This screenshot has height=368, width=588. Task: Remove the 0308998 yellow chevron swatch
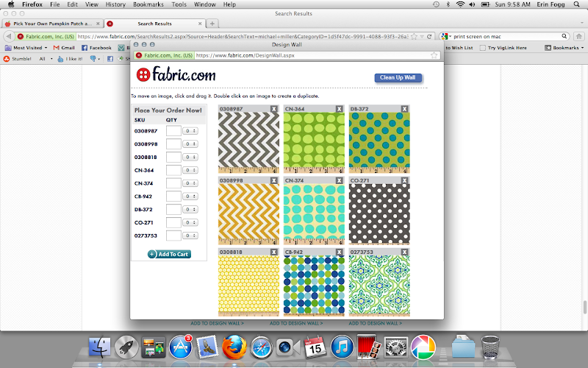point(274,180)
